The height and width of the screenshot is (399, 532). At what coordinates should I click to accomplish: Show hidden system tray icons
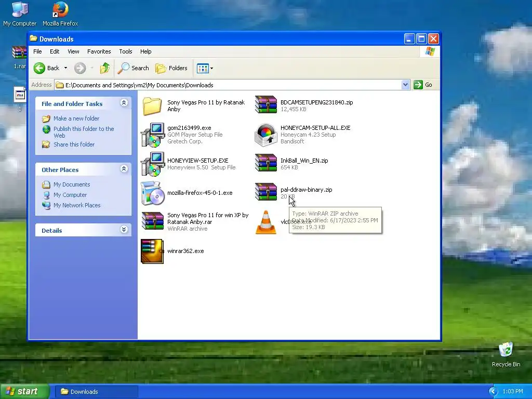click(x=493, y=392)
